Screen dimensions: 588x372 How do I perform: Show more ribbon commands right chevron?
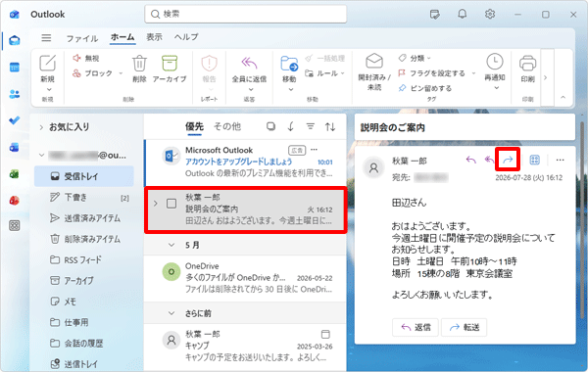point(546,77)
